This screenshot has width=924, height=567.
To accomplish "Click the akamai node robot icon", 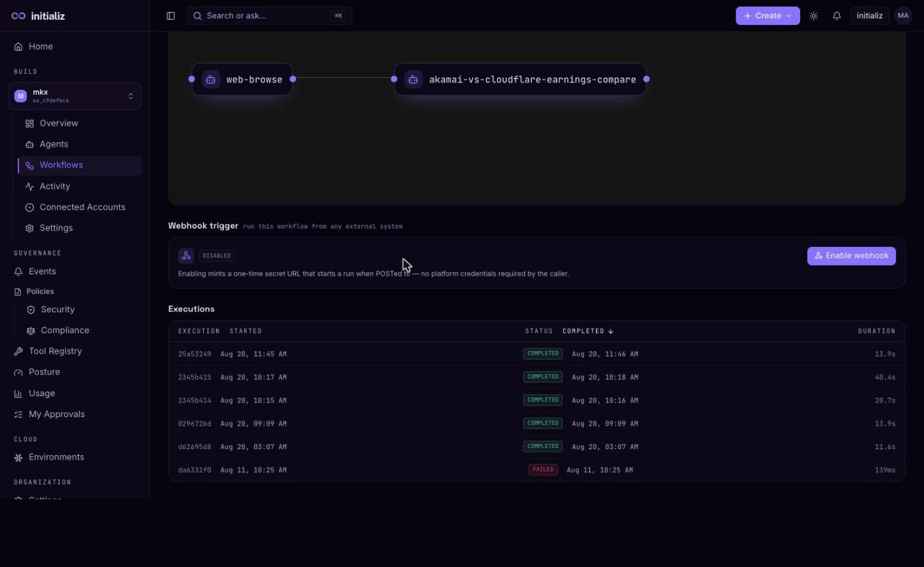I will point(413,79).
